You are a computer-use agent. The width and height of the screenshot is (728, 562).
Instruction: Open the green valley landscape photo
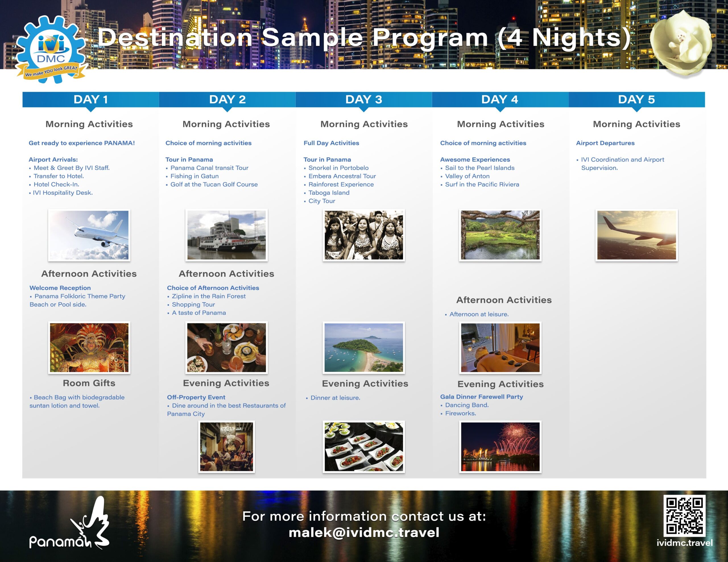pyautogui.click(x=500, y=235)
